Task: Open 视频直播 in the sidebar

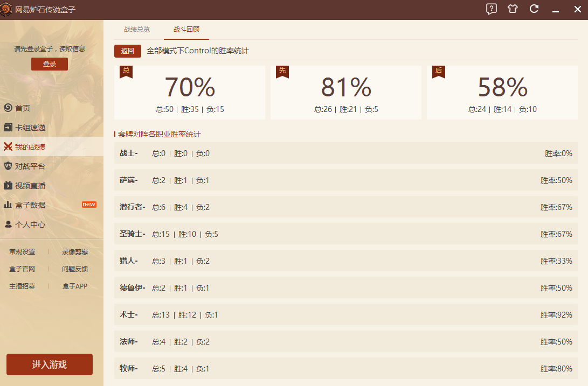Action: click(x=30, y=186)
